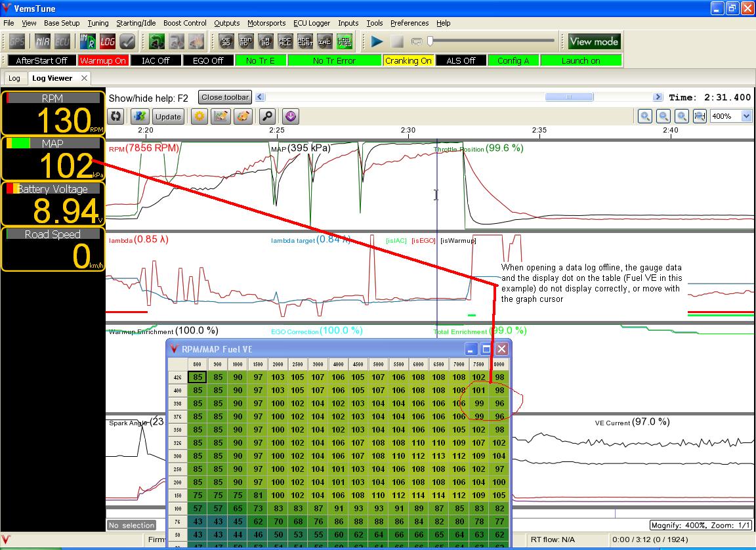Image resolution: width=756 pixels, height=550 pixels.
Task: Click the Close toolbar button
Action: [x=225, y=97]
